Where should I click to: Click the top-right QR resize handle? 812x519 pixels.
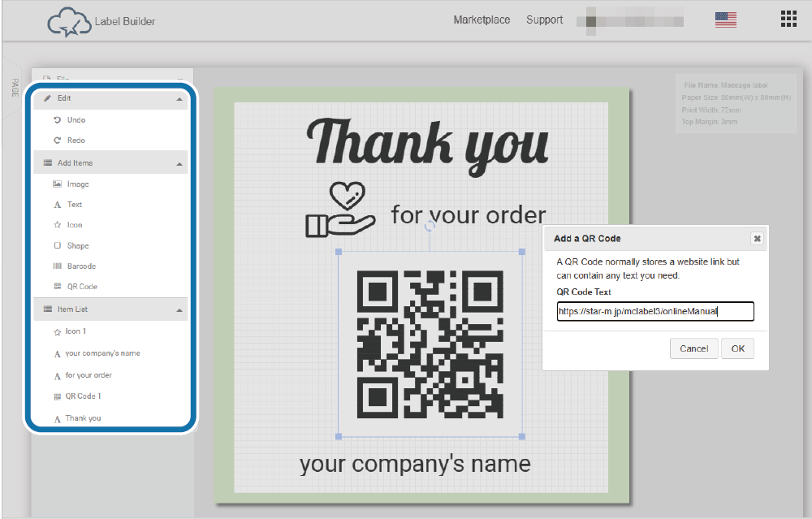[522, 252]
